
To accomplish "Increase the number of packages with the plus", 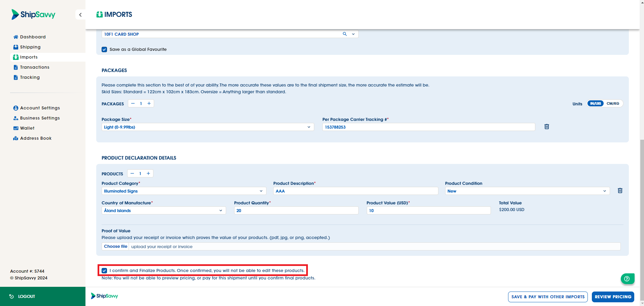I will click(149, 103).
